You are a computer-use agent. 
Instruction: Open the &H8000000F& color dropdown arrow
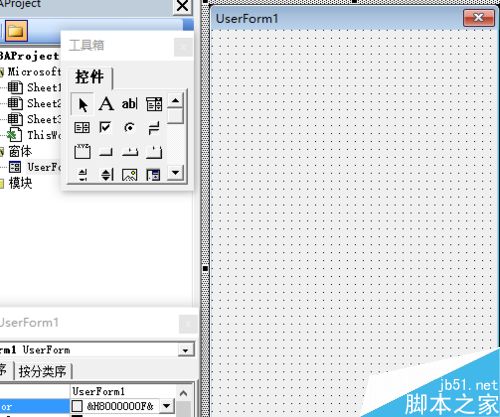[x=167, y=406]
